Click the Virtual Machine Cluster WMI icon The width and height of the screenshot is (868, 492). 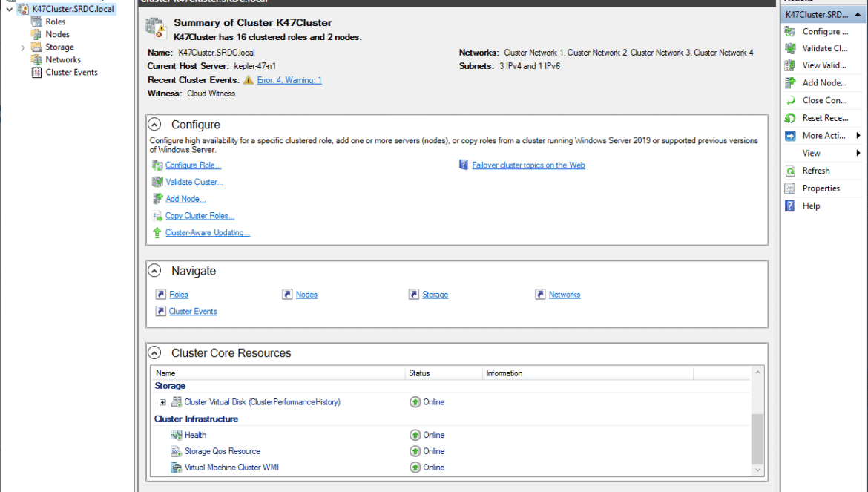pyautogui.click(x=176, y=468)
